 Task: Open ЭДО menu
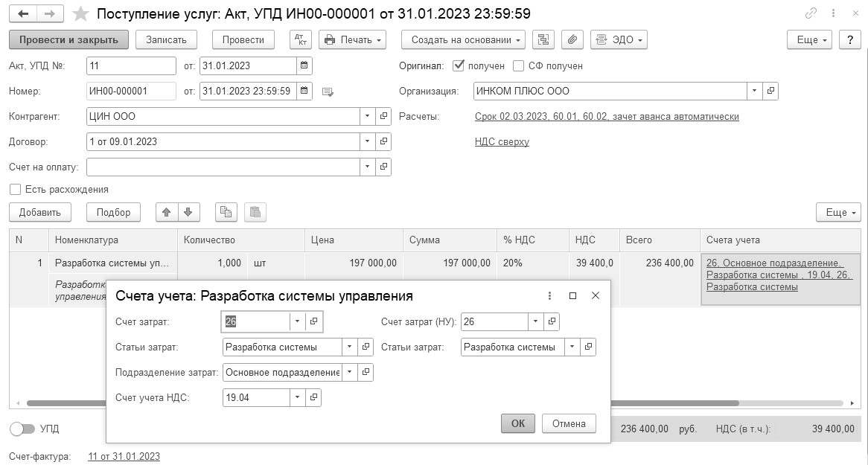(619, 40)
